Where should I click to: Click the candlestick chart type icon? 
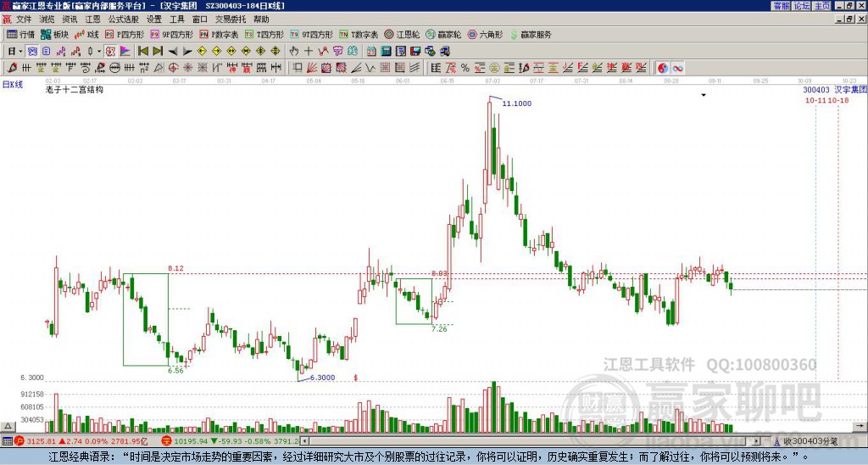pyautogui.click(x=90, y=51)
